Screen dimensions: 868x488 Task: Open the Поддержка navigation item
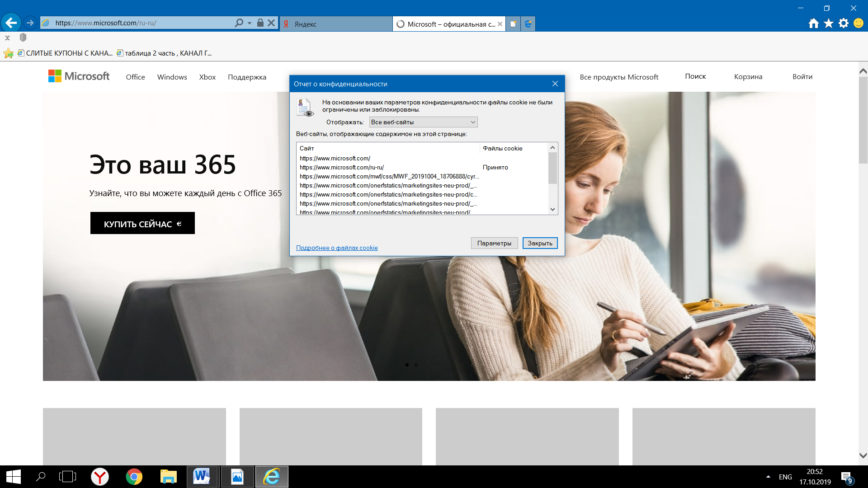(x=247, y=77)
